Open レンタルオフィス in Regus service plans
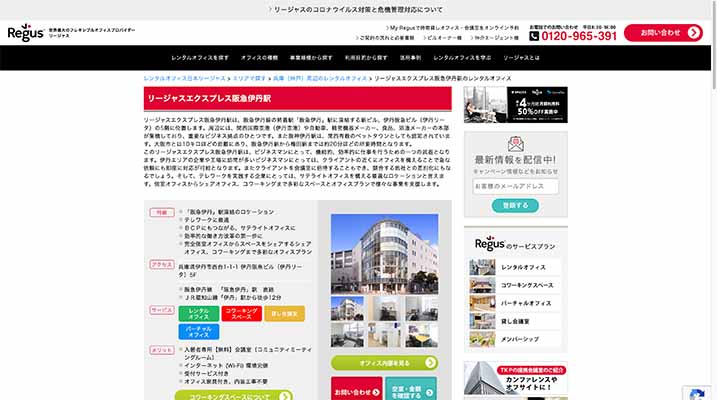The width and height of the screenshot is (717, 400). 515,267
